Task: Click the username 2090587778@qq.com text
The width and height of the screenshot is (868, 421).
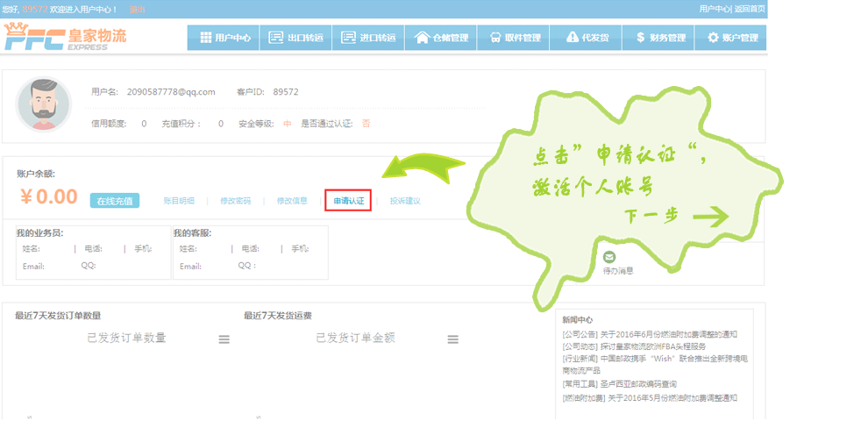Action: click(x=171, y=92)
